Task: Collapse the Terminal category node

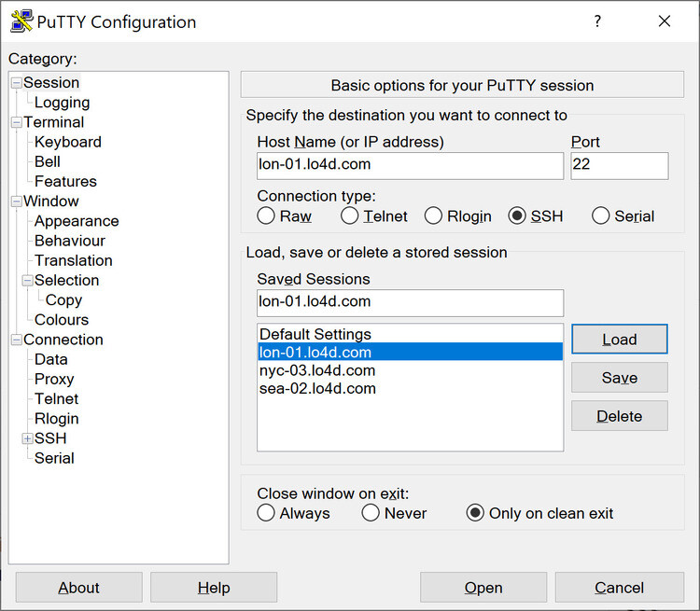Action: tap(16, 122)
